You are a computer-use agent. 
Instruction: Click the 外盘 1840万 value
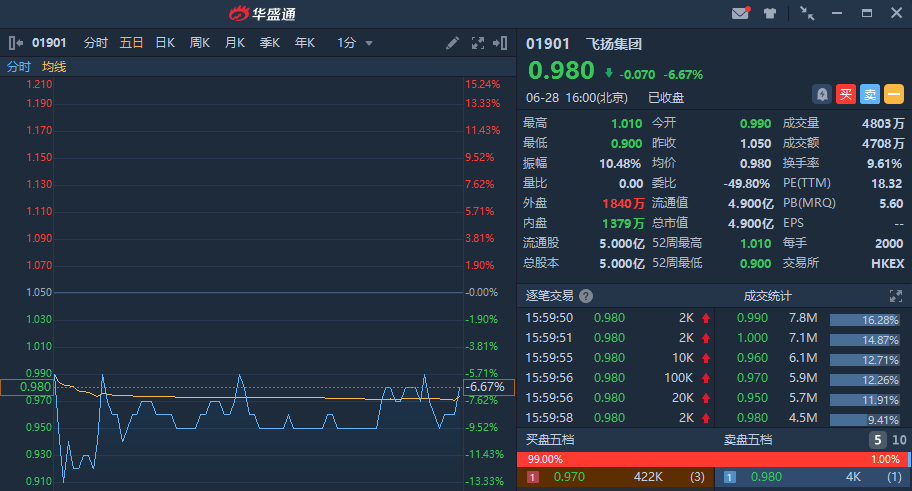pyautogui.click(x=623, y=204)
